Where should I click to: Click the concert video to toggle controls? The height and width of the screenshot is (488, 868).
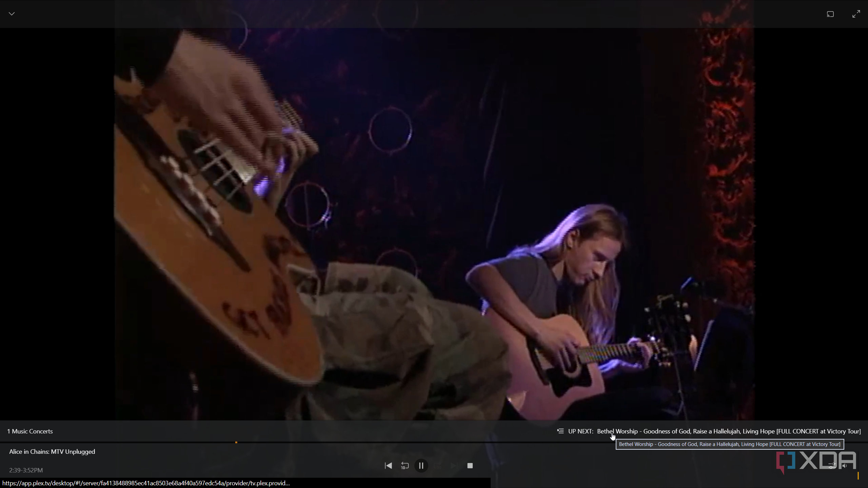pos(434,224)
